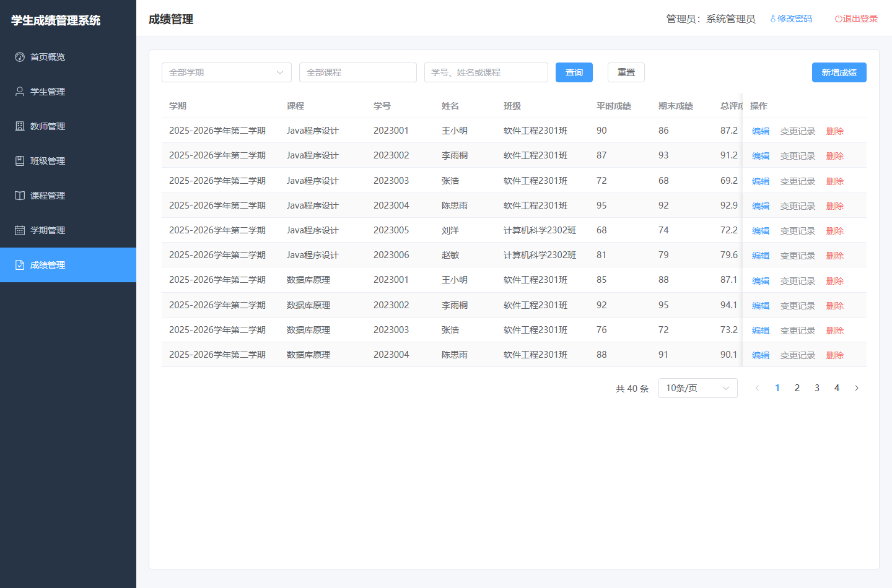Click the 学期管理 calendar icon
892x588 pixels.
(x=20, y=230)
